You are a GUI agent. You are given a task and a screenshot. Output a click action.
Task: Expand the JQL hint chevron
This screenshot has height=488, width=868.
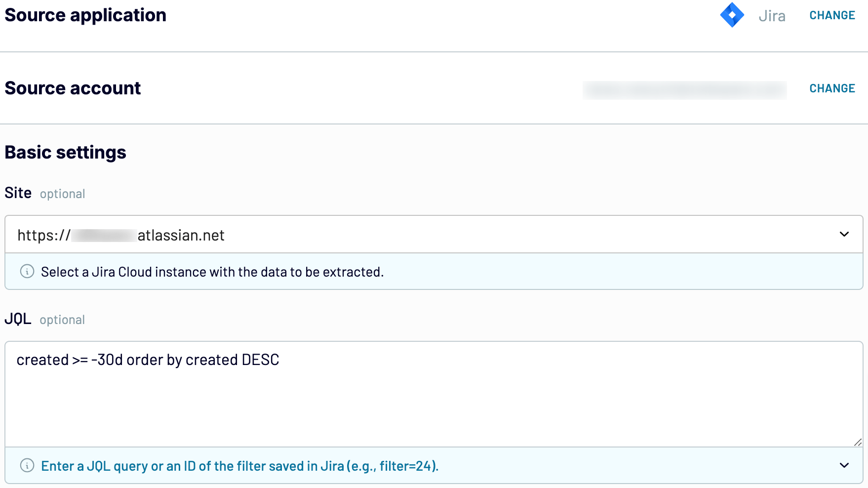click(x=844, y=465)
